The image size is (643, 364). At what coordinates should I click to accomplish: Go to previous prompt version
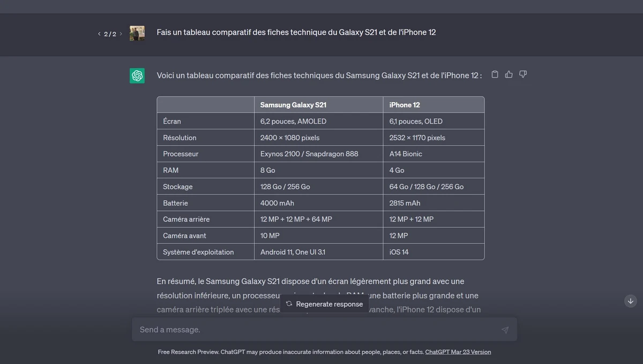(99, 34)
